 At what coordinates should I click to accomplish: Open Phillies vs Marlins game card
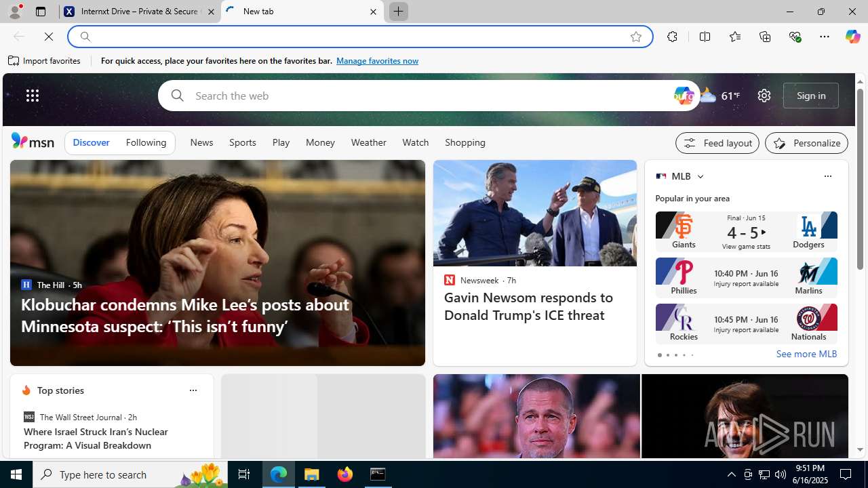(746, 277)
